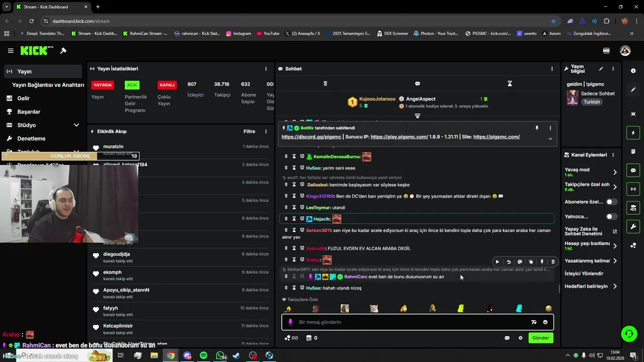This screenshot has width=644, height=362.
Task: Open Spotify from the taskbar
Action: pyautogui.click(x=203, y=355)
